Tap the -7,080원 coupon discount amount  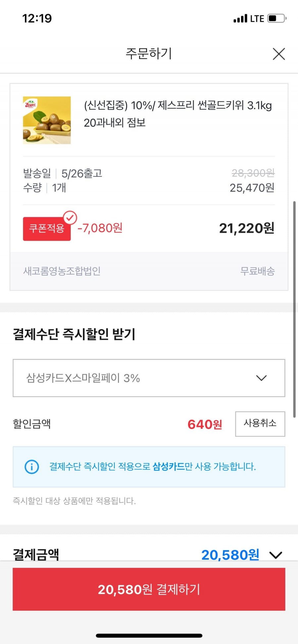(100, 228)
